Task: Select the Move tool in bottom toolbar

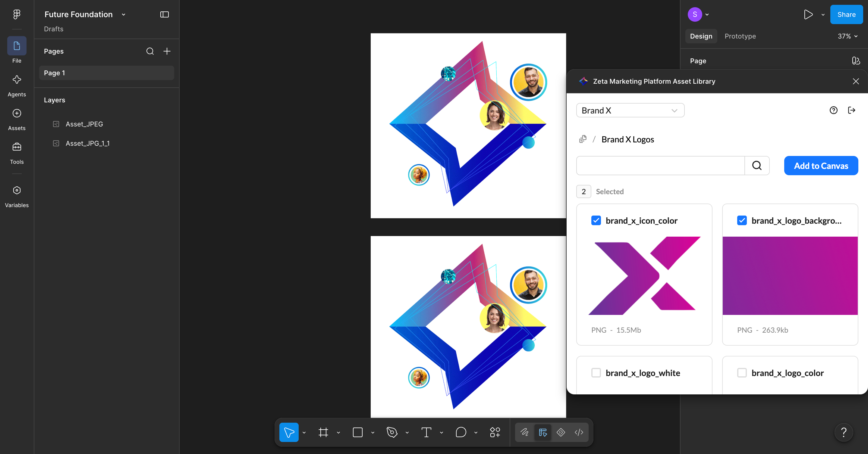Action: click(x=289, y=432)
